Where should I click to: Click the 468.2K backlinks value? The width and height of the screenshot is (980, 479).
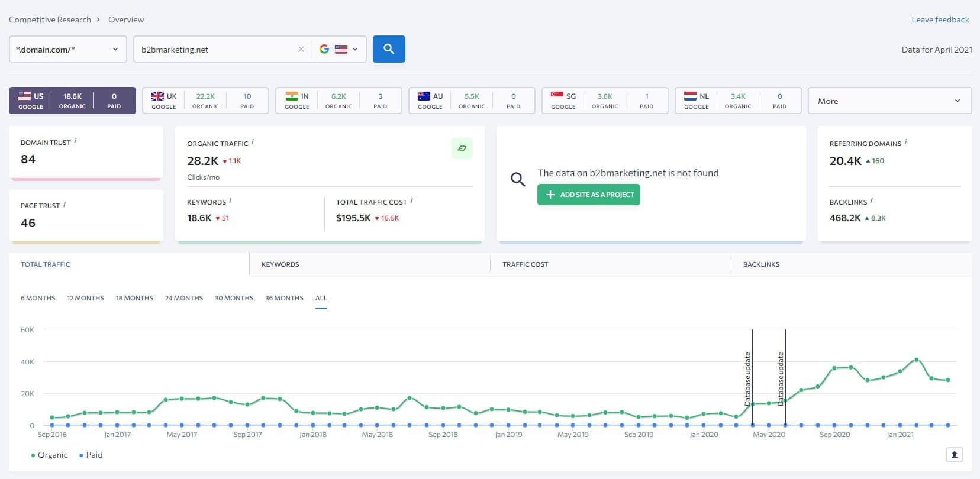[845, 218]
